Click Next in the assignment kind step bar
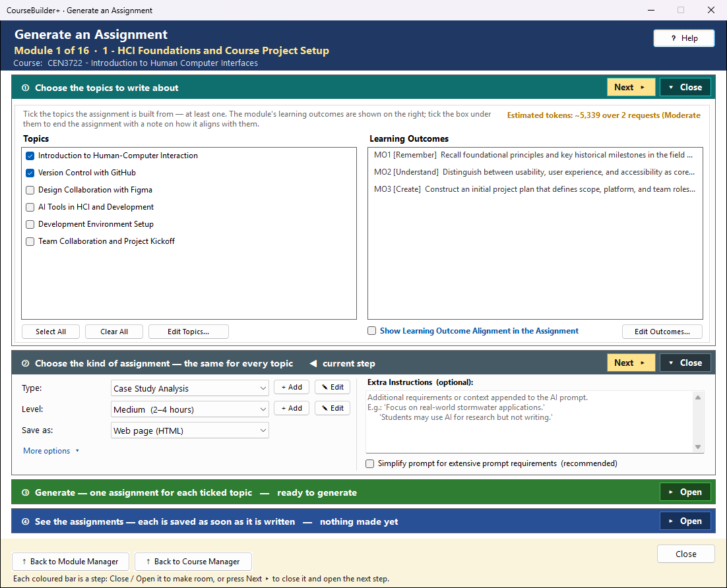 click(631, 363)
